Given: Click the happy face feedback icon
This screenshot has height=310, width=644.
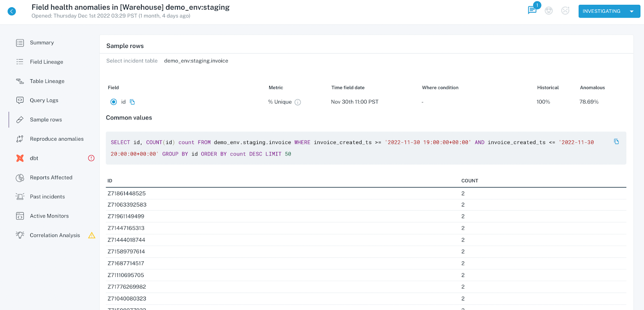Looking at the screenshot, I should click(x=549, y=11).
